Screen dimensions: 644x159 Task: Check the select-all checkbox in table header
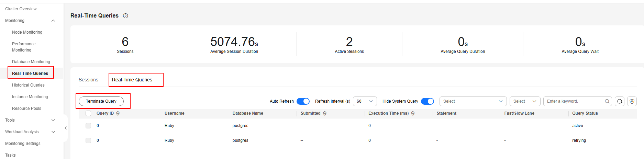(x=88, y=113)
